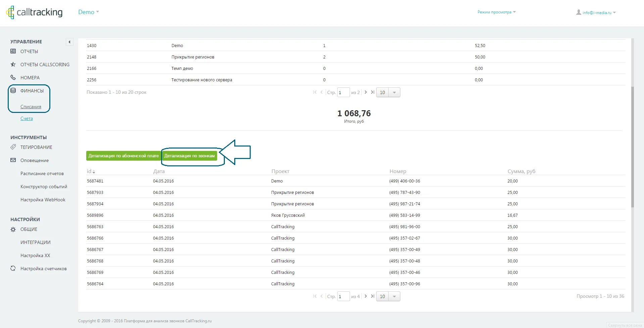Click the phone icon beside НОМЕРА
This screenshot has height=328, width=644.
13,77
